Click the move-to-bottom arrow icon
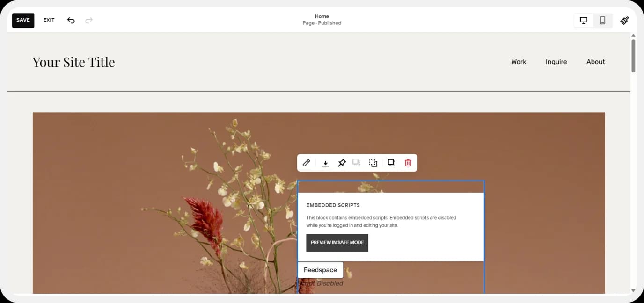This screenshot has height=303, width=644. [325, 163]
